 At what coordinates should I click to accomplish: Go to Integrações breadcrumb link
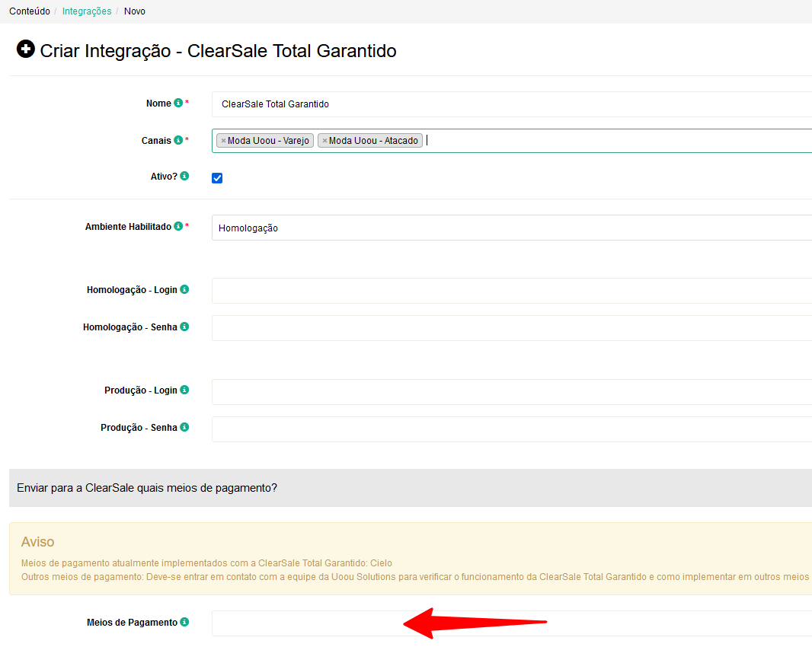(87, 11)
